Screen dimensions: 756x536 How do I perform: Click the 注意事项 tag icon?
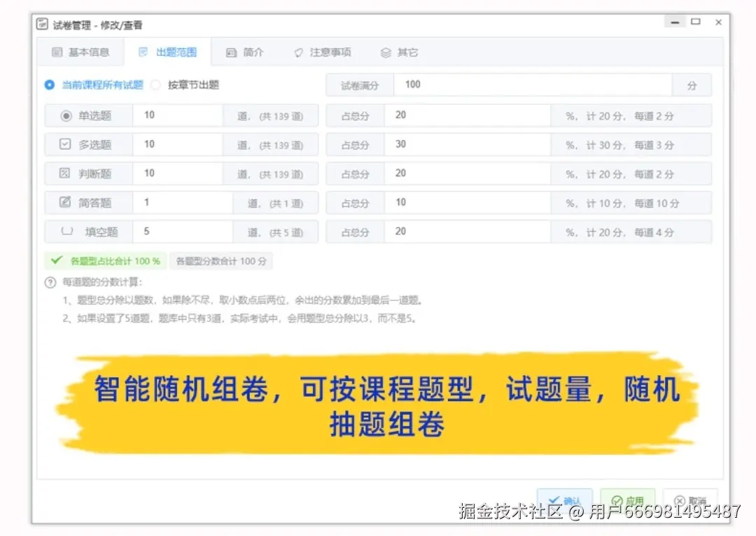[x=299, y=52]
